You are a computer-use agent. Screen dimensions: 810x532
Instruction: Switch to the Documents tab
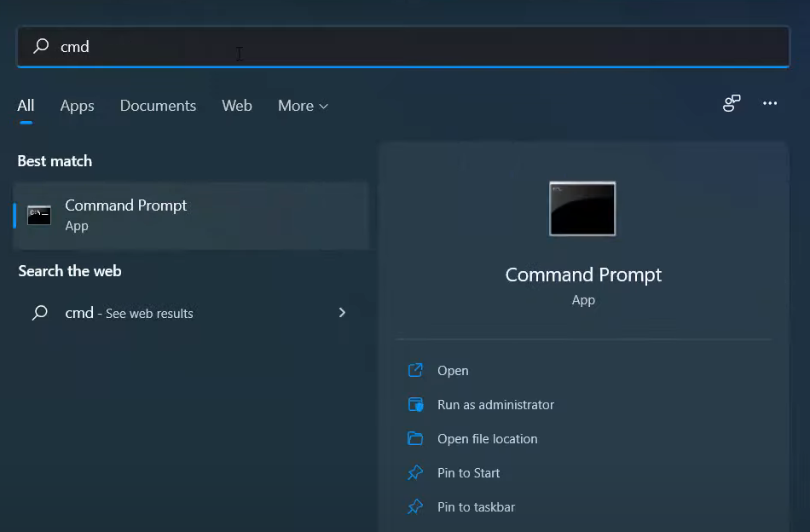coord(158,106)
